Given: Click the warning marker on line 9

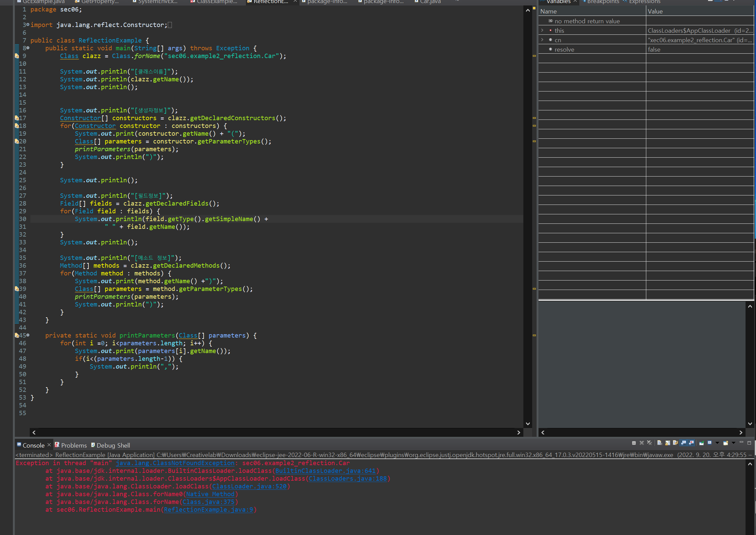Looking at the screenshot, I should pyautogui.click(x=17, y=56).
